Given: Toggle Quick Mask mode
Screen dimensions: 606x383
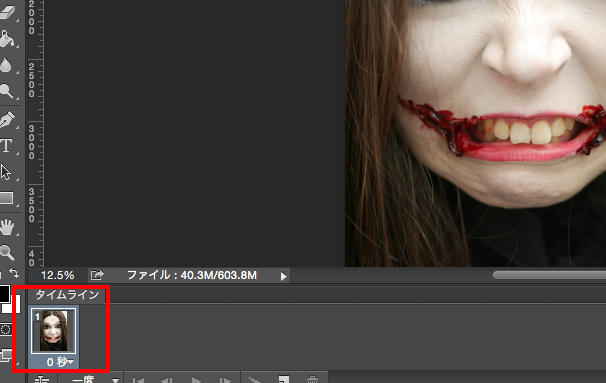Looking at the screenshot, I should pyautogui.click(x=5, y=330).
